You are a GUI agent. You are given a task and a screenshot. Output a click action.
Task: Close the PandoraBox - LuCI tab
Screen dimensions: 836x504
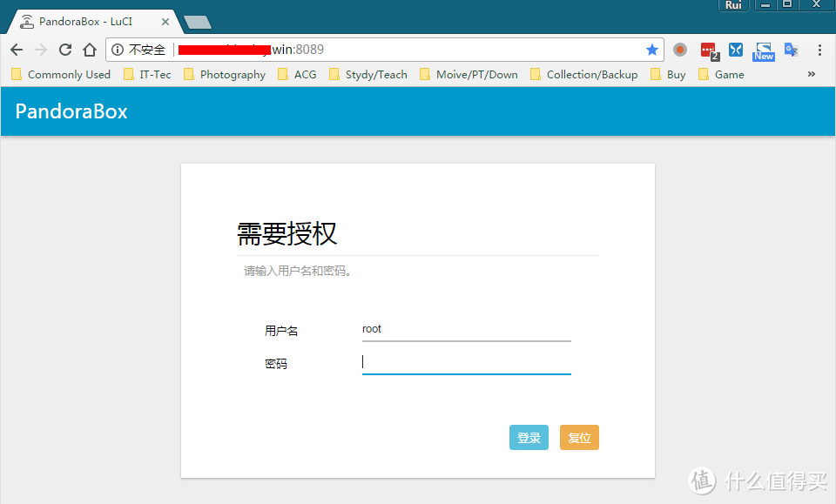pos(165,22)
